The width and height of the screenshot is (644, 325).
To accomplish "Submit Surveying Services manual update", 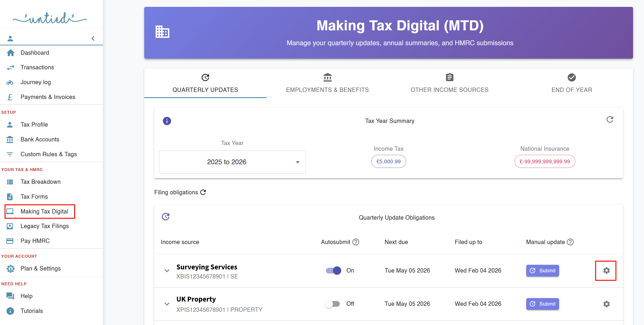I will tap(542, 270).
